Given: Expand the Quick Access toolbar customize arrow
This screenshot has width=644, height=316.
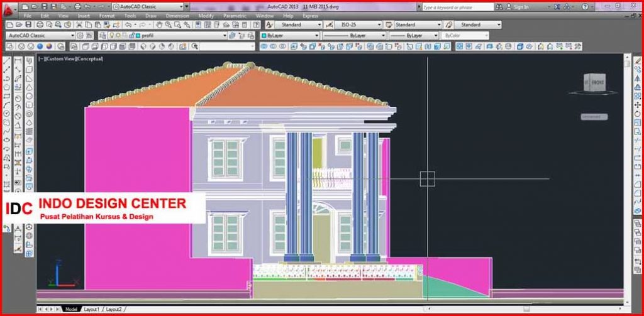Looking at the screenshot, I should click(x=187, y=7).
